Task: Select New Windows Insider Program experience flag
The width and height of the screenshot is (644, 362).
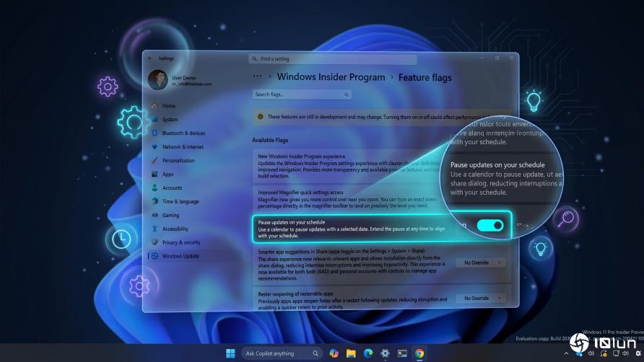Action: click(x=302, y=156)
